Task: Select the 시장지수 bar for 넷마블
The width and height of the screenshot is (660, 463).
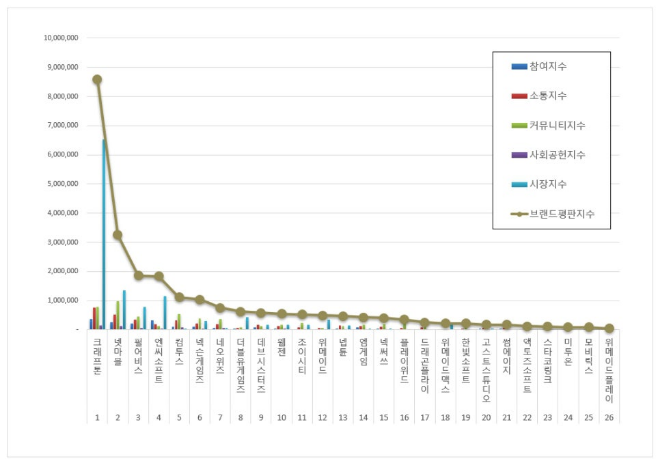Action: coord(124,310)
